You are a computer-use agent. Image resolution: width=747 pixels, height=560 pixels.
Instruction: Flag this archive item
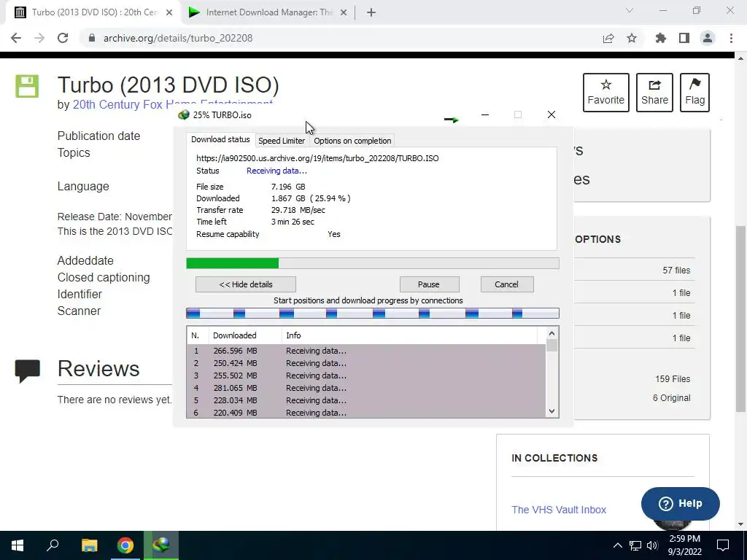pos(694,93)
